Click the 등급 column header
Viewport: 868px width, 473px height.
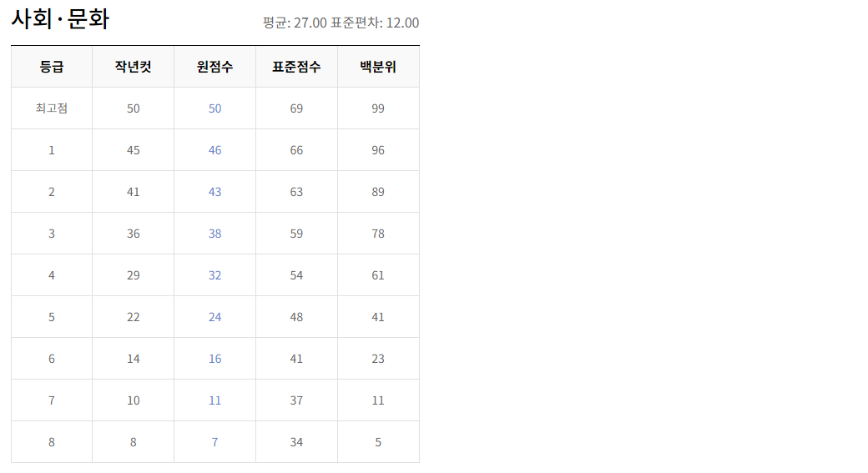(x=52, y=67)
